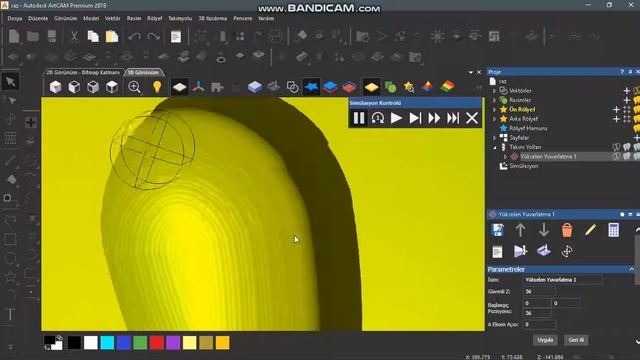This screenshot has width=640, height=360.
Task: Expand the Sayfalar node
Action: point(494,138)
